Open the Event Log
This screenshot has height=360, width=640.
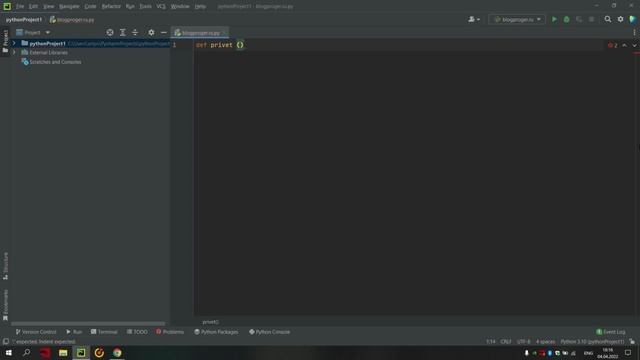pyautogui.click(x=611, y=332)
